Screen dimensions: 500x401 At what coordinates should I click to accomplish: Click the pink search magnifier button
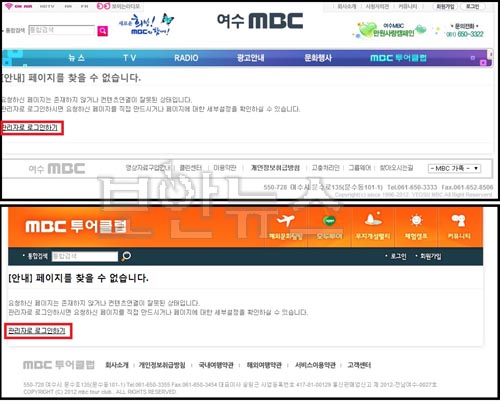coord(103,31)
